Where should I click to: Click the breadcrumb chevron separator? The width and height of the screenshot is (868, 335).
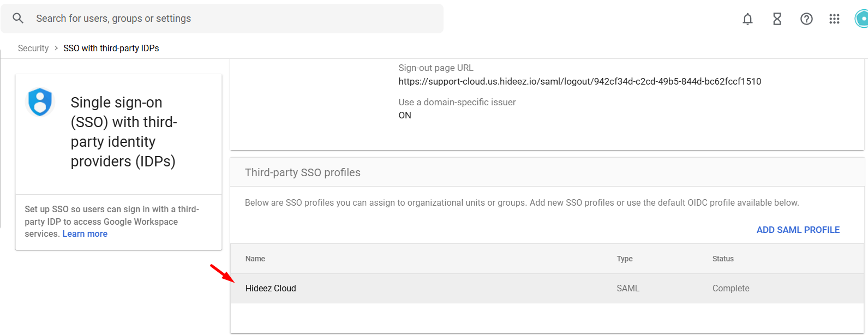[56, 48]
